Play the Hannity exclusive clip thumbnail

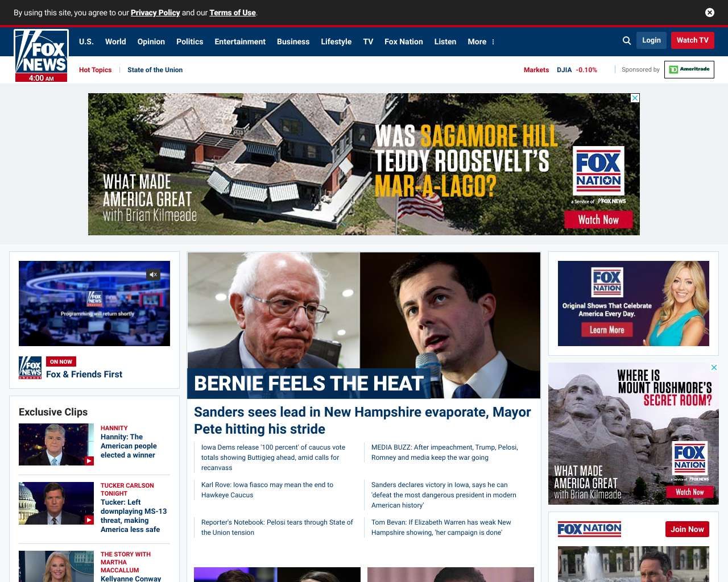(56, 444)
